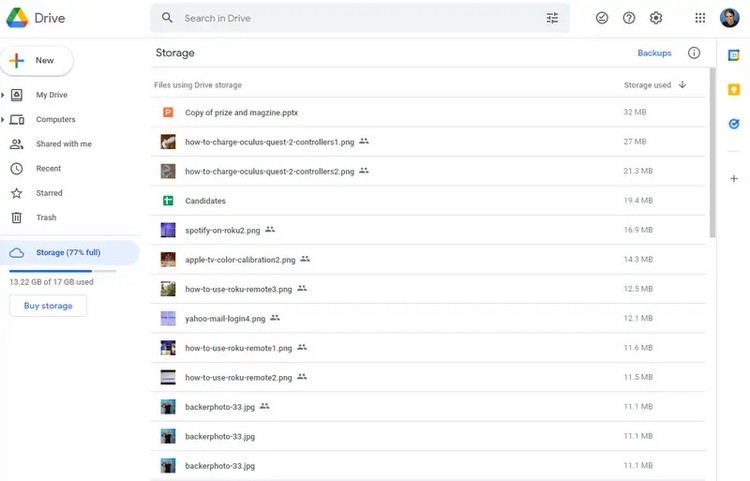Click the Buy storage button
The image size is (750, 481).
click(48, 306)
